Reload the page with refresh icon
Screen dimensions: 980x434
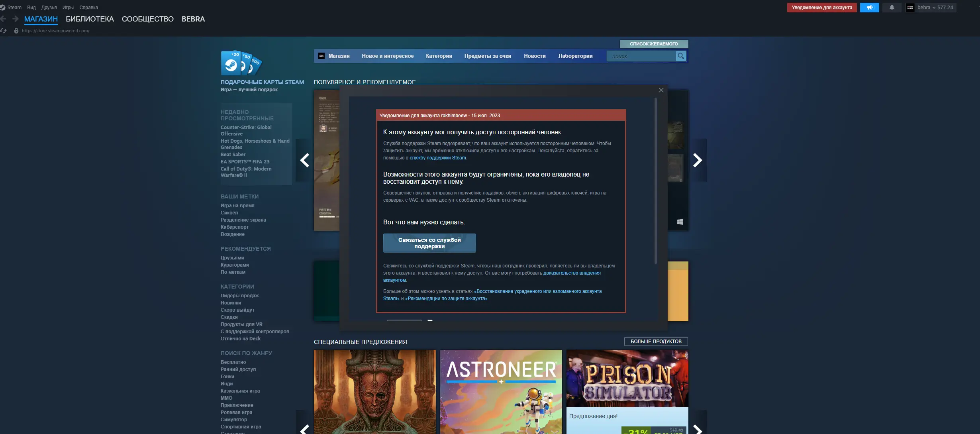(x=4, y=31)
